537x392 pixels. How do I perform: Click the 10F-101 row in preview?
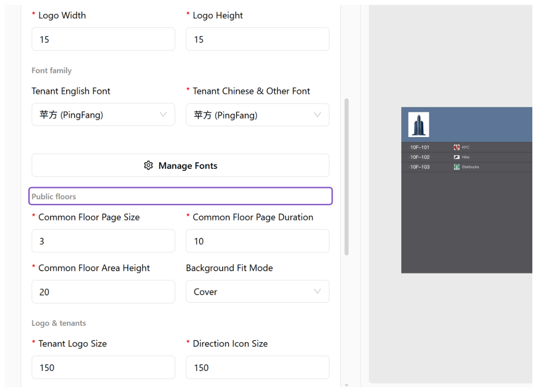[x=467, y=147]
